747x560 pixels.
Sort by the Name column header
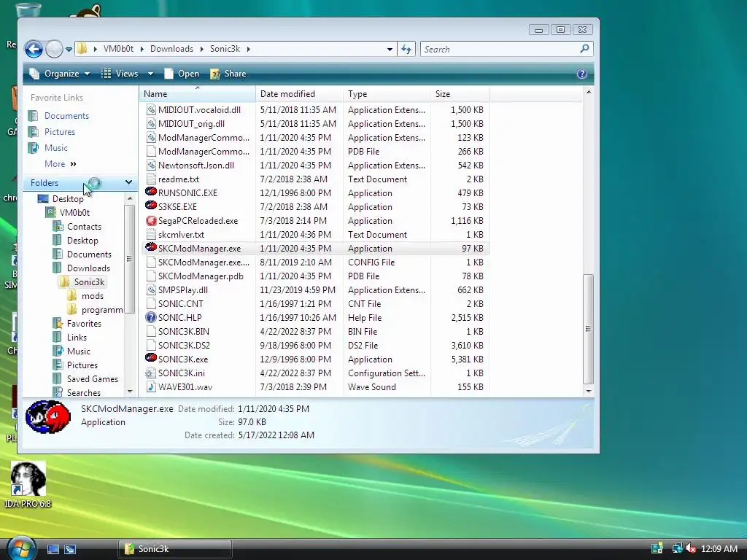point(197,94)
